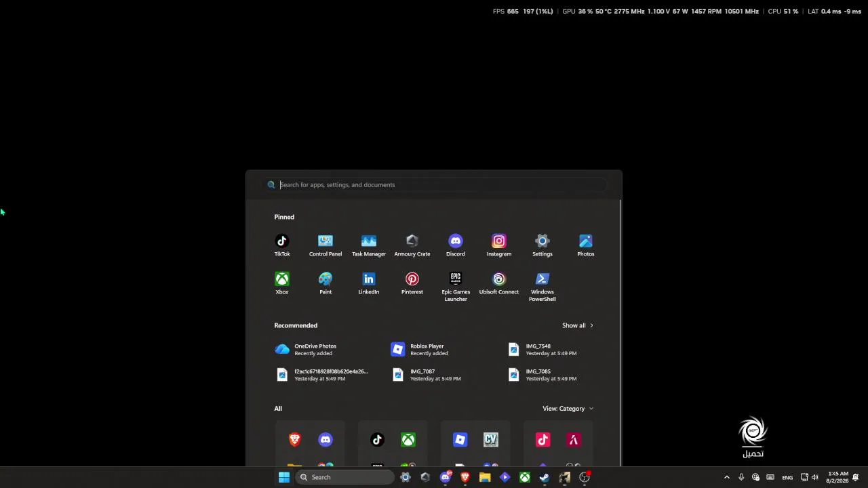Open Brave in the All apps categories
Image resolution: width=868 pixels, height=488 pixels.
295,440
